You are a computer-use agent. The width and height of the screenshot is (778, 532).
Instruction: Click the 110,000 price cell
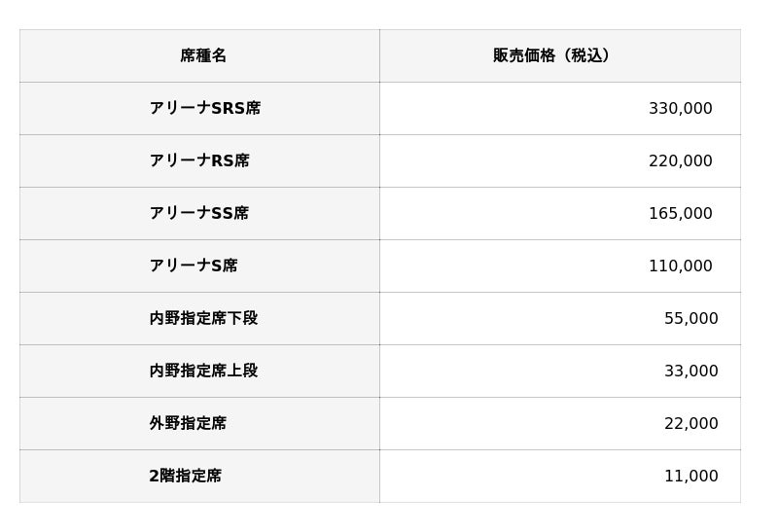click(680, 266)
